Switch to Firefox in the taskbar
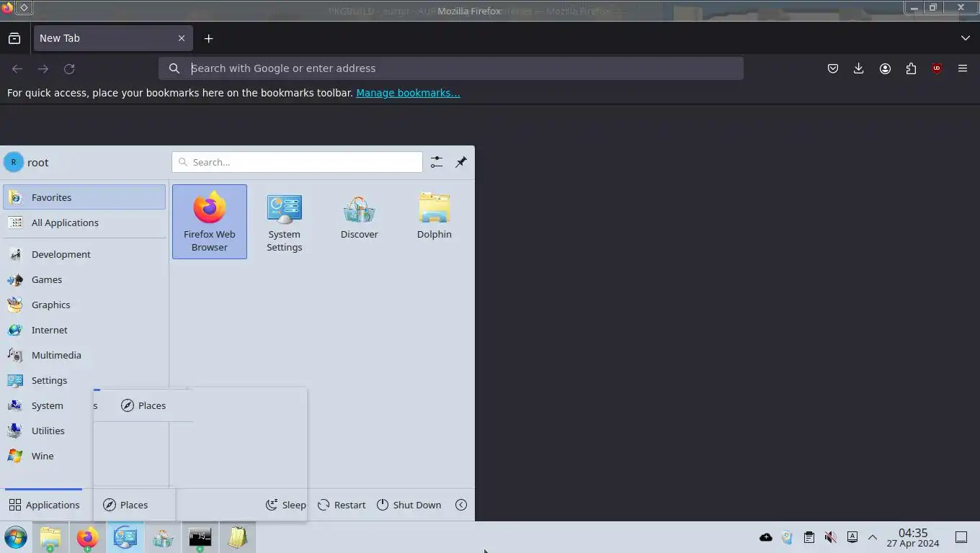980x553 pixels. pyautogui.click(x=87, y=537)
